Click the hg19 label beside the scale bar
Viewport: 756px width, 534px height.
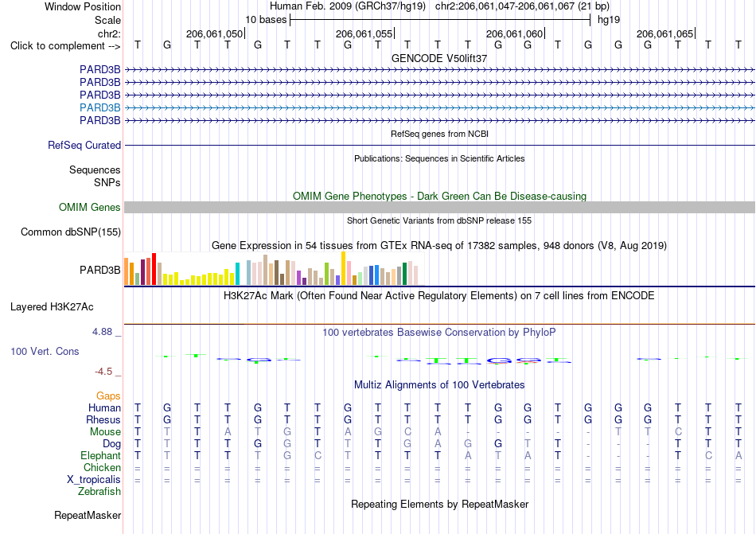click(x=609, y=20)
